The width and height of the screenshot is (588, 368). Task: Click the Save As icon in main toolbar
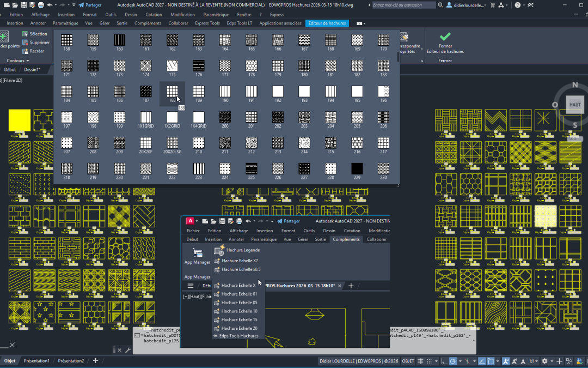pyautogui.click(x=32, y=5)
